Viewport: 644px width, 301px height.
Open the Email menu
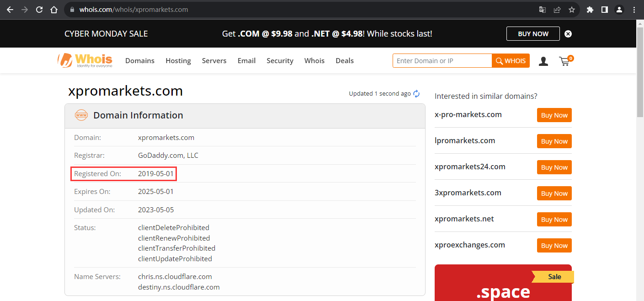246,61
